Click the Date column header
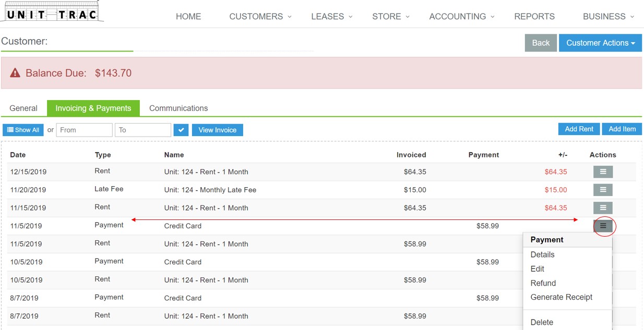The width and height of the screenshot is (644, 330). click(x=18, y=155)
